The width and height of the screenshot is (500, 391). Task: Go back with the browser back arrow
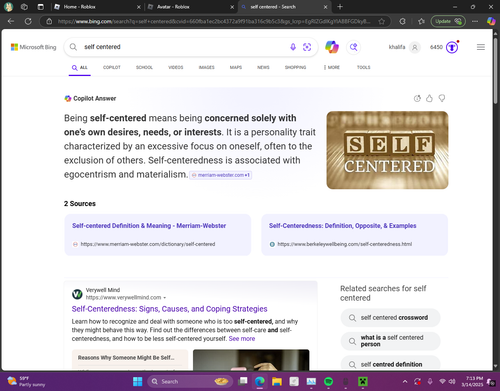pyautogui.click(x=11, y=21)
